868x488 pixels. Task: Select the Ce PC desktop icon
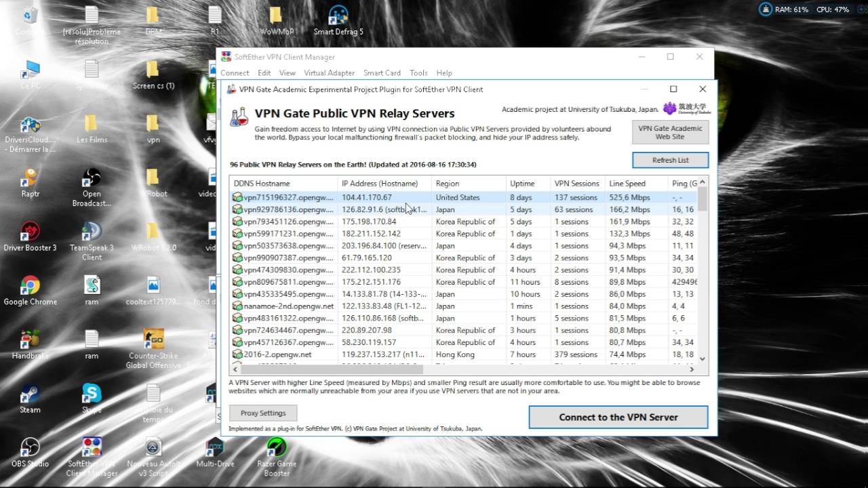click(30, 75)
